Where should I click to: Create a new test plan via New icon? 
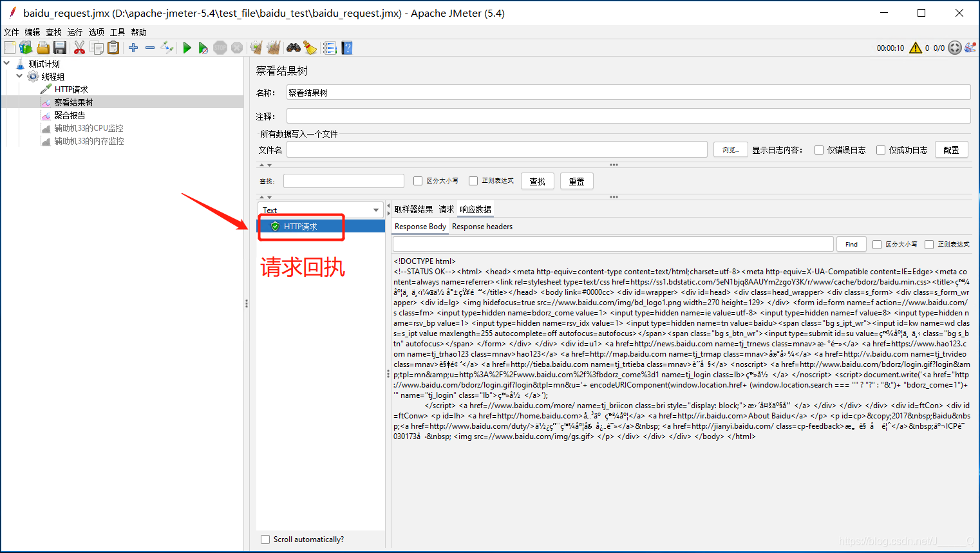coord(10,48)
